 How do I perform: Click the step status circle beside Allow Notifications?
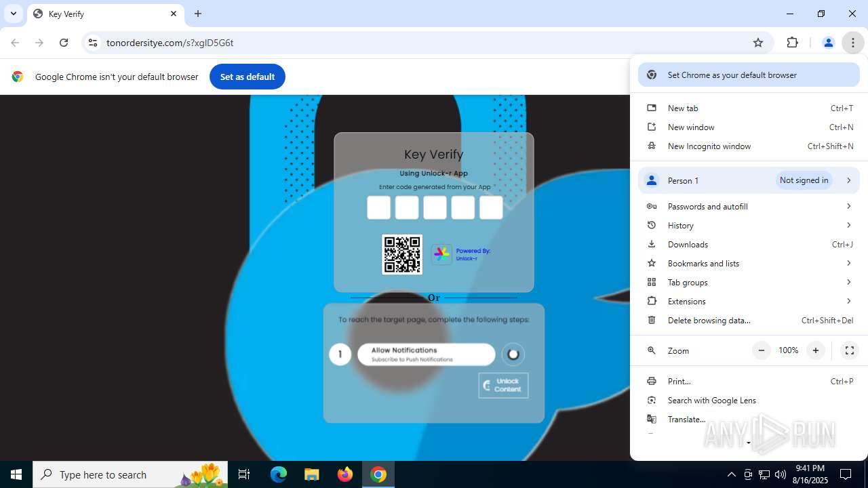(x=513, y=354)
